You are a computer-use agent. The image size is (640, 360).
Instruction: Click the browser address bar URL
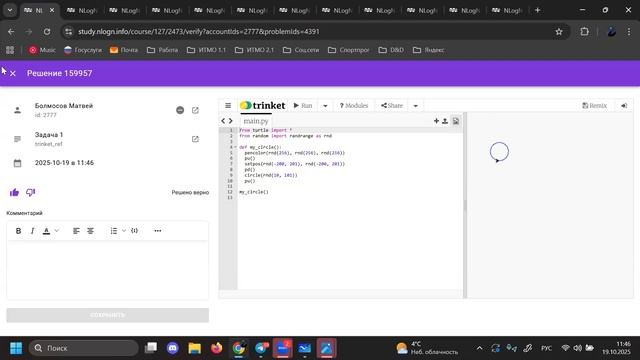tap(199, 31)
